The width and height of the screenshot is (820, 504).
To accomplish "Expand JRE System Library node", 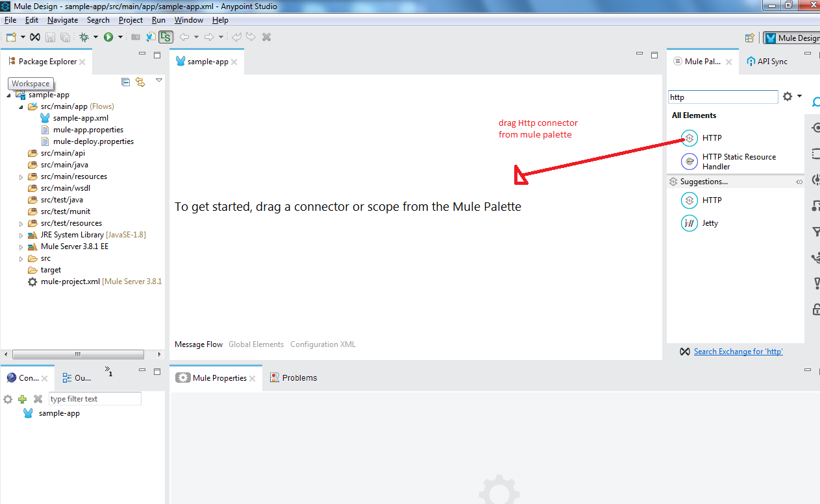I will coord(21,235).
